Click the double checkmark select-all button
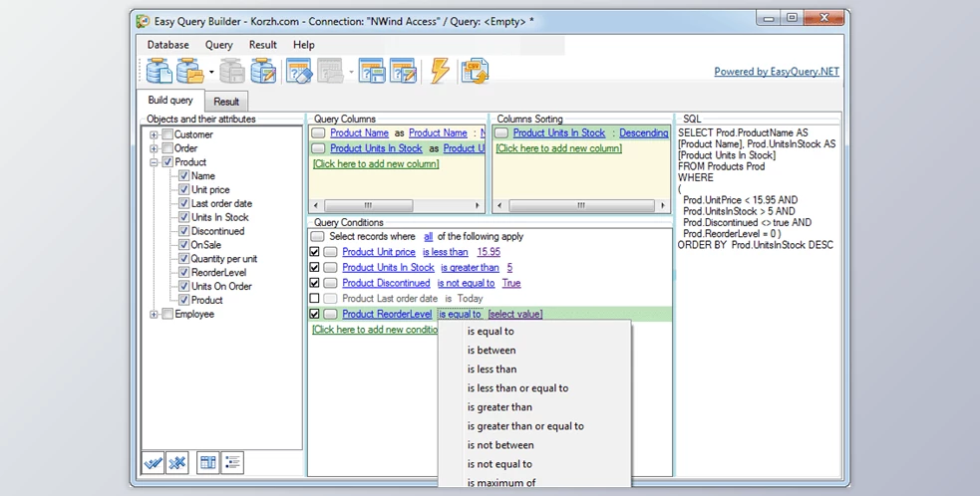980x496 pixels. pos(154,463)
